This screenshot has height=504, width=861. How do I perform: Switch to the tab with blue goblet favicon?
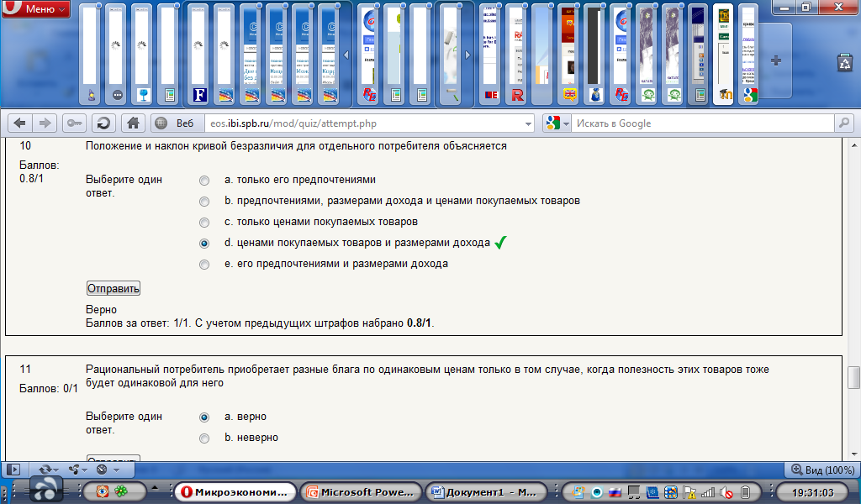143,55
